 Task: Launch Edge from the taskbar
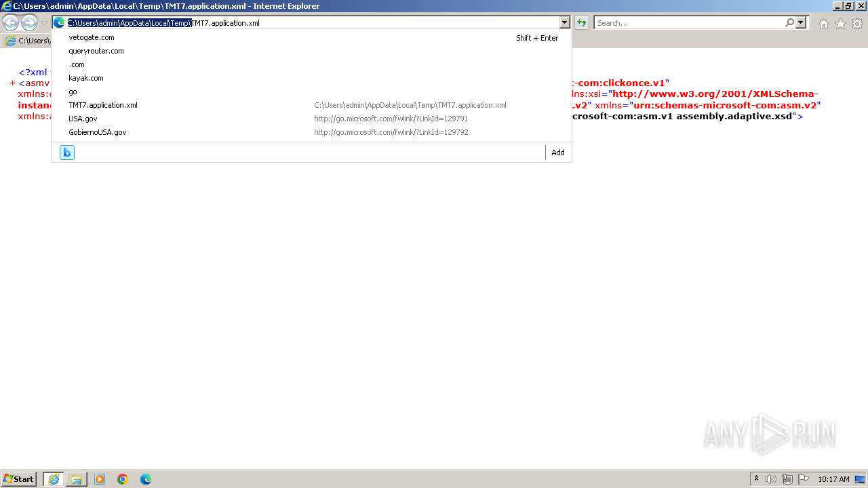click(x=146, y=479)
